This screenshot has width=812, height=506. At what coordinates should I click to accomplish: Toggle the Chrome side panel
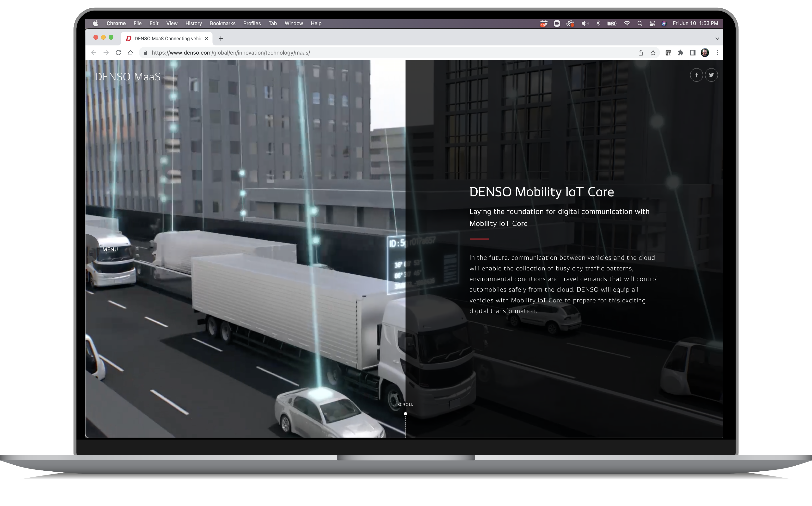point(693,53)
